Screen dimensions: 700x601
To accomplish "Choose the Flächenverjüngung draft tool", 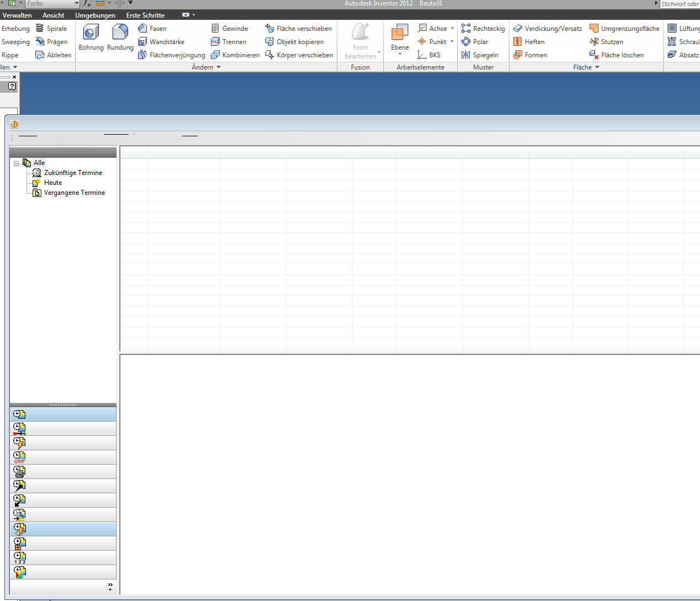I will click(172, 55).
